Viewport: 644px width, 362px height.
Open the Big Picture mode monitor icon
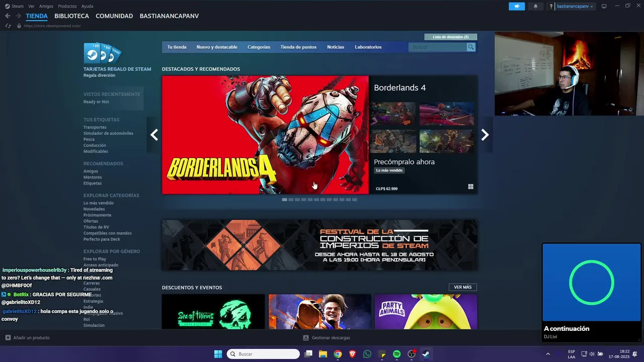coord(604,6)
